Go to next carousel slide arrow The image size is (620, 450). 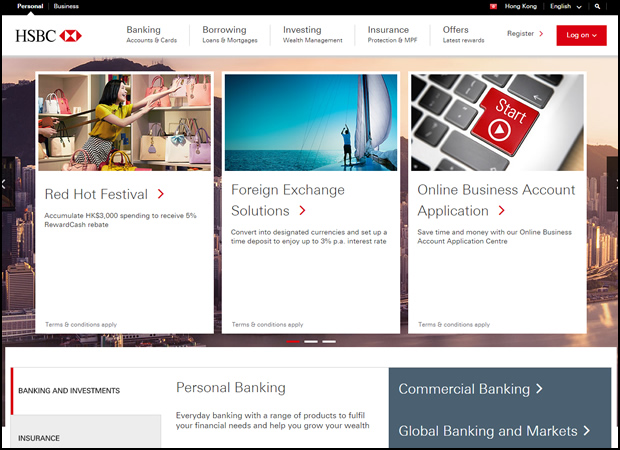coord(614,184)
